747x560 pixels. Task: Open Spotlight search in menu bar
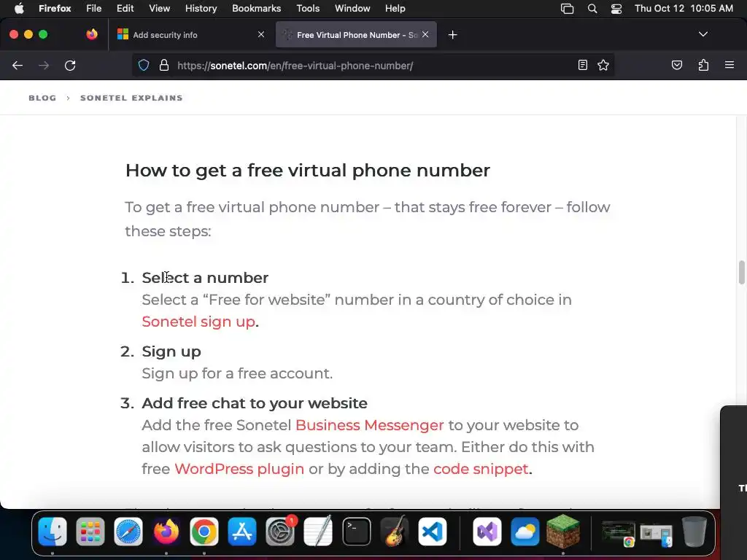592,9
